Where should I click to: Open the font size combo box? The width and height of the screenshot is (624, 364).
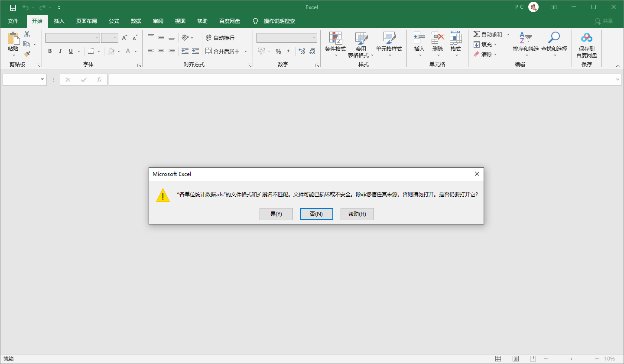point(110,38)
